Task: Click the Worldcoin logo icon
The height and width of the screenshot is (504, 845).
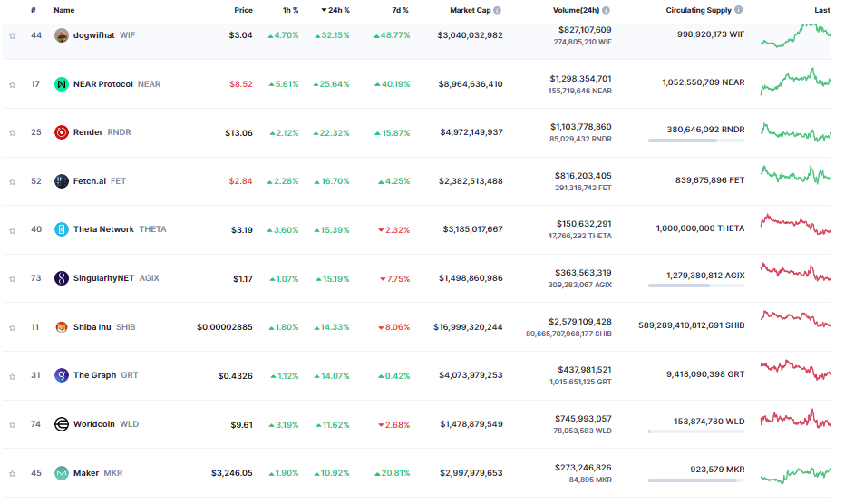Action: [62, 424]
